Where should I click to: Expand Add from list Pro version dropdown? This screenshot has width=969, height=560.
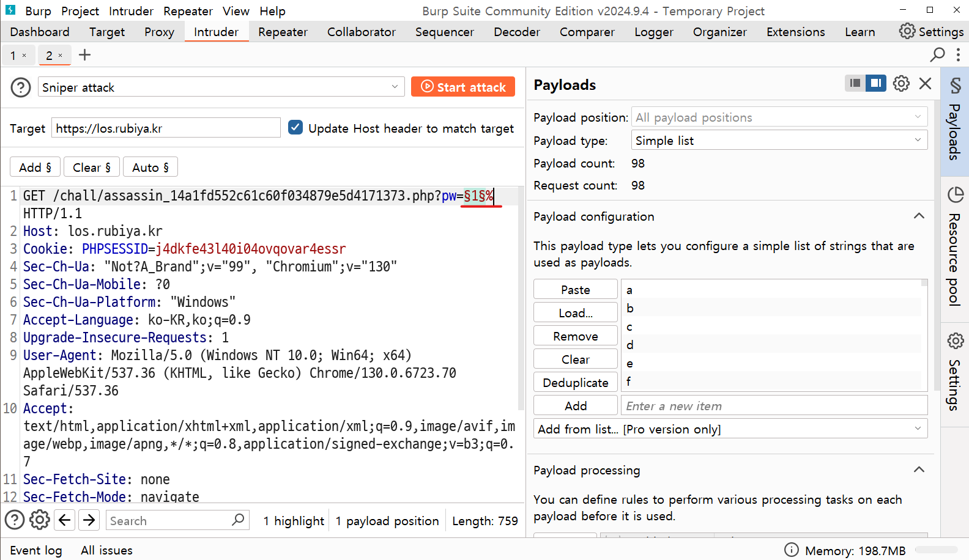pos(730,429)
